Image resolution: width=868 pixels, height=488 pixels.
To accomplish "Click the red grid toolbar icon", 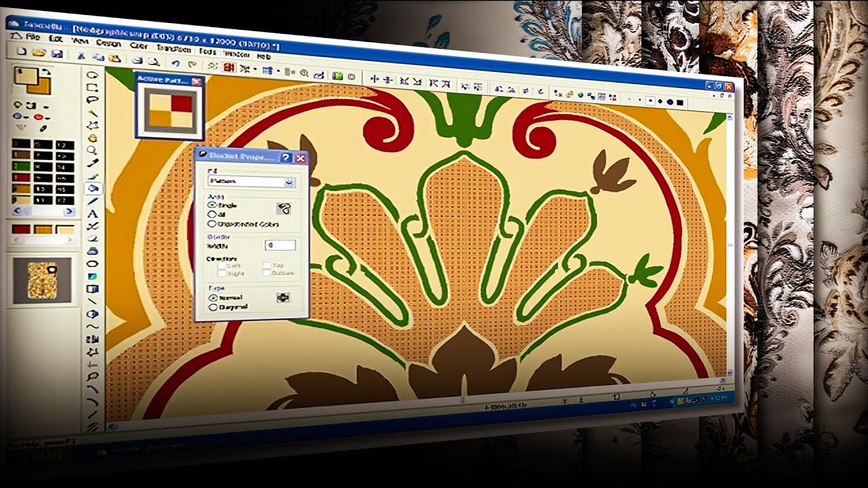I will [x=229, y=68].
